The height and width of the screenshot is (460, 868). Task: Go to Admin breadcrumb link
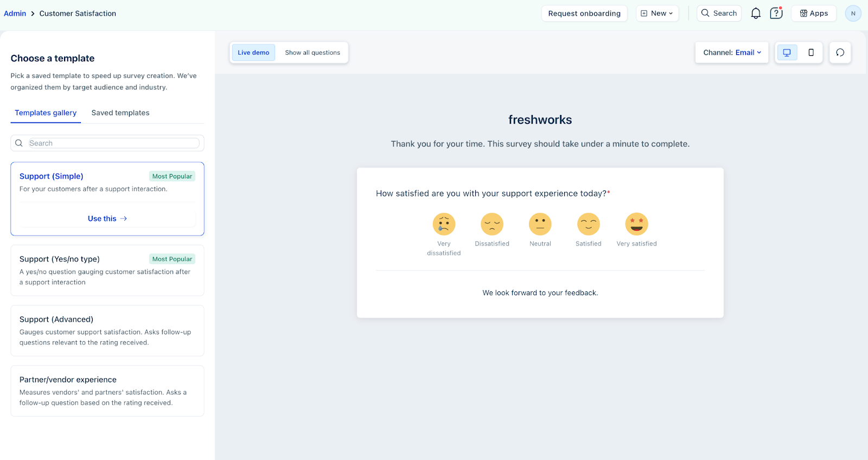tap(15, 14)
